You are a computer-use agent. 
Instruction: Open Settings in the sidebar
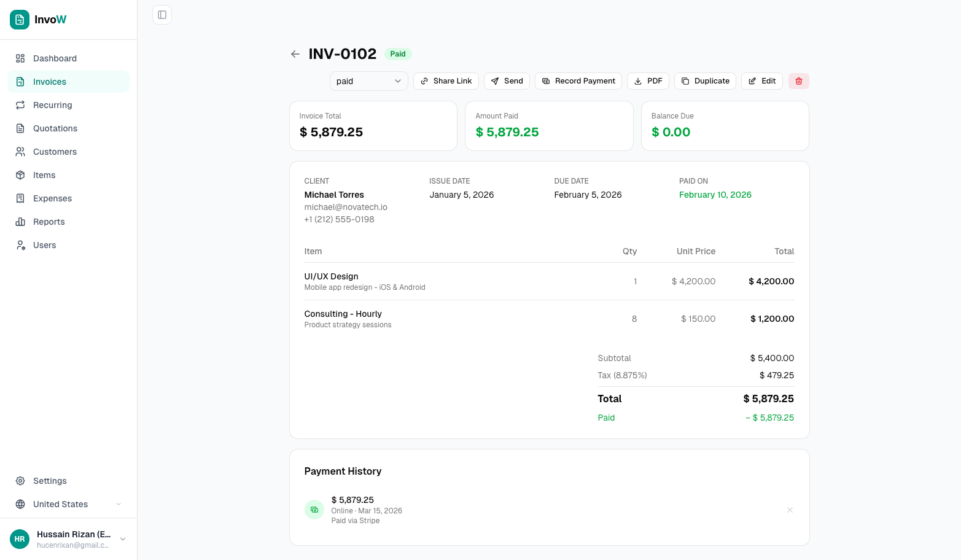point(68,481)
